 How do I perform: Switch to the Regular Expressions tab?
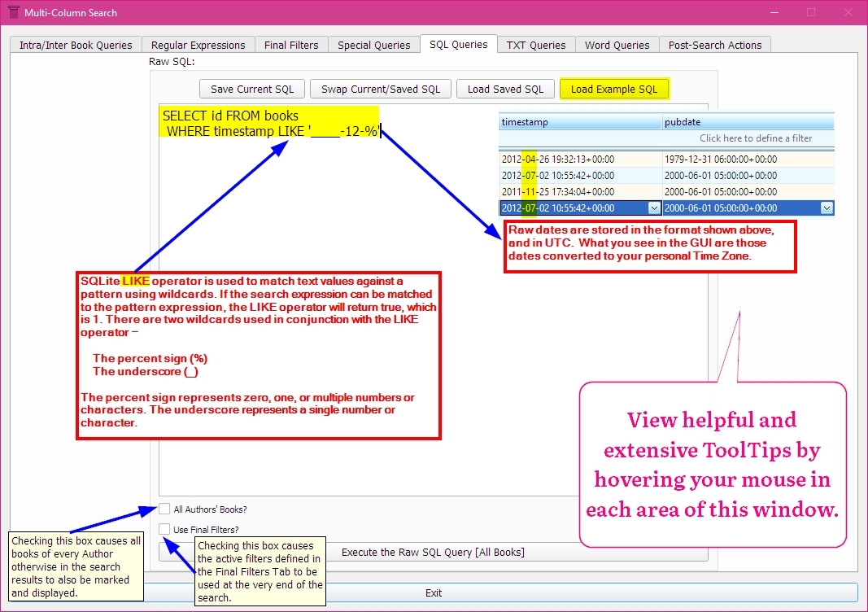[198, 45]
